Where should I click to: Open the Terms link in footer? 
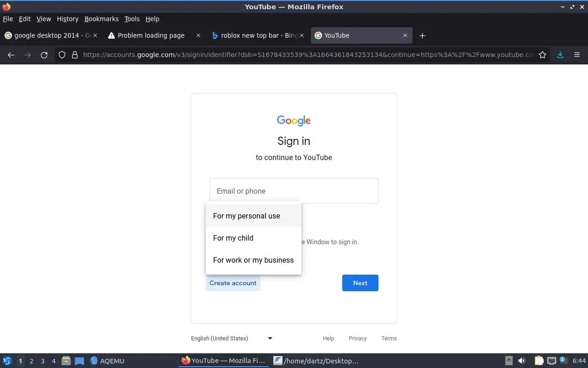(x=389, y=338)
